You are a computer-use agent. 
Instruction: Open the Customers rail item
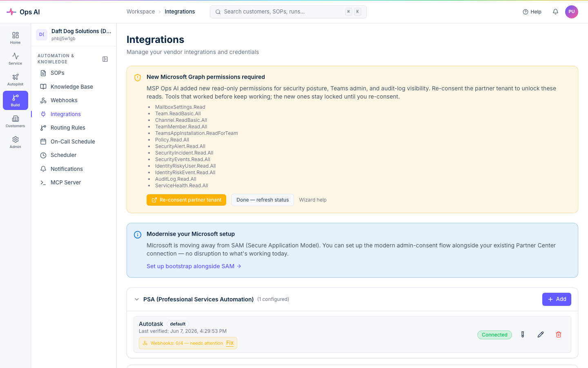click(15, 121)
